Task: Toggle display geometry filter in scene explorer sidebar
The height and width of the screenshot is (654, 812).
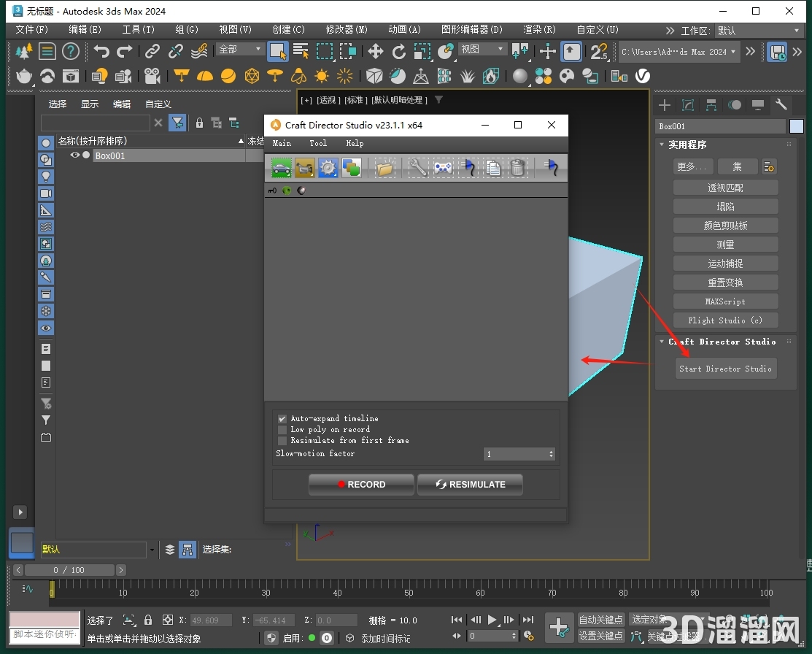Action: point(46,143)
